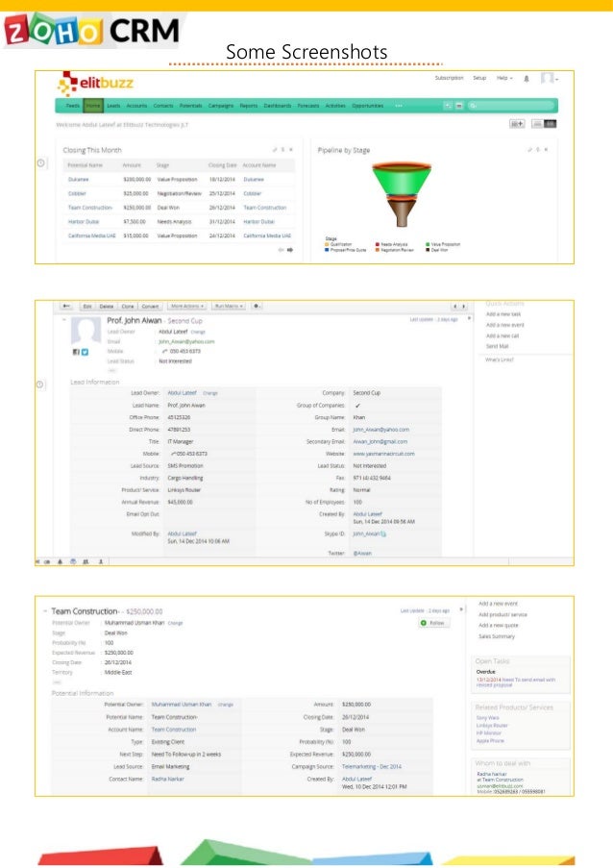Open the www.yasmarinacircuit.com website link
Image resolution: width=613 pixels, height=868 pixels.
click(383, 454)
